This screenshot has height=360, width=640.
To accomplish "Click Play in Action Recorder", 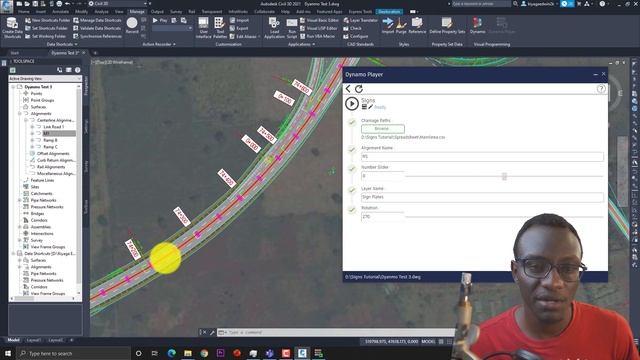I will [x=160, y=20].
